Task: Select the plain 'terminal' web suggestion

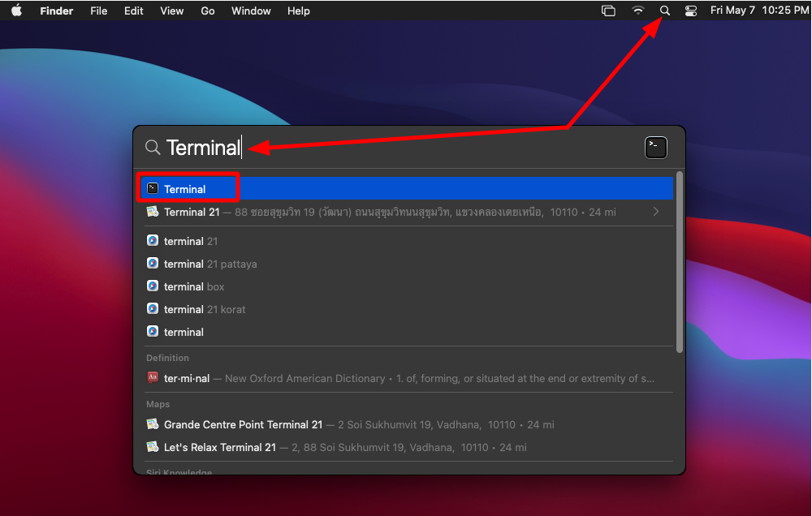Action: (x=407, y=333)
